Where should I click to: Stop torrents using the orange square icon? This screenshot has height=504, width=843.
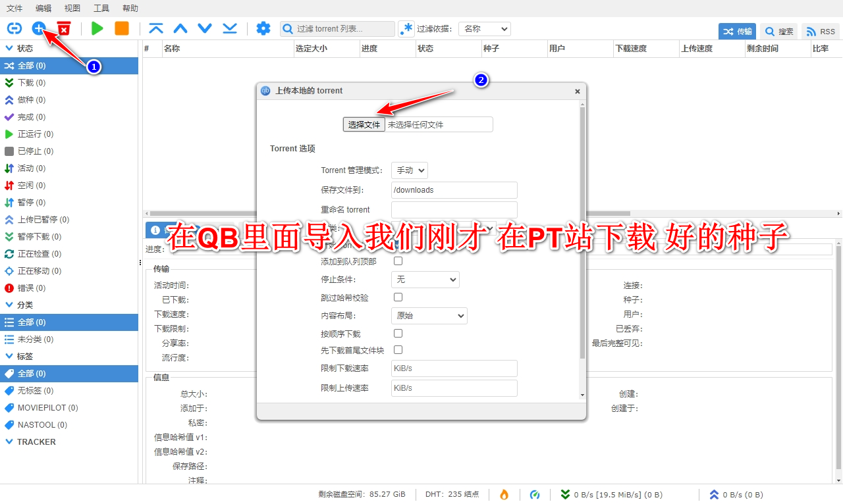click(121, 28)
